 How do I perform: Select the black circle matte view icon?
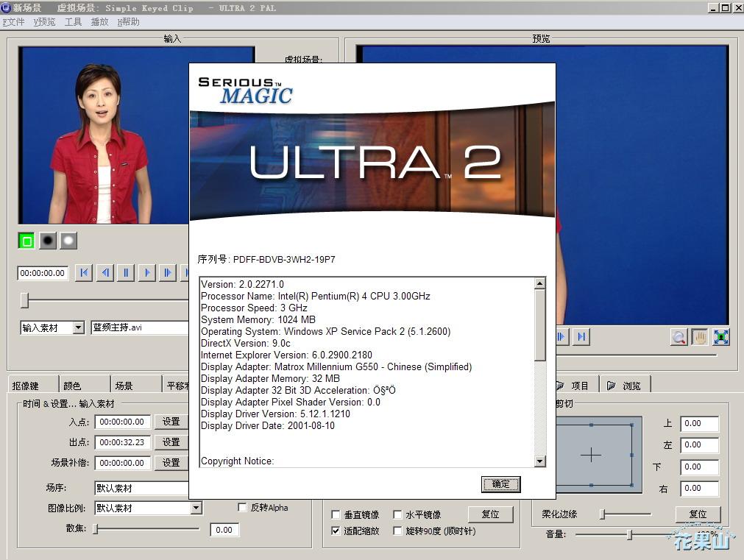point(47,241)
